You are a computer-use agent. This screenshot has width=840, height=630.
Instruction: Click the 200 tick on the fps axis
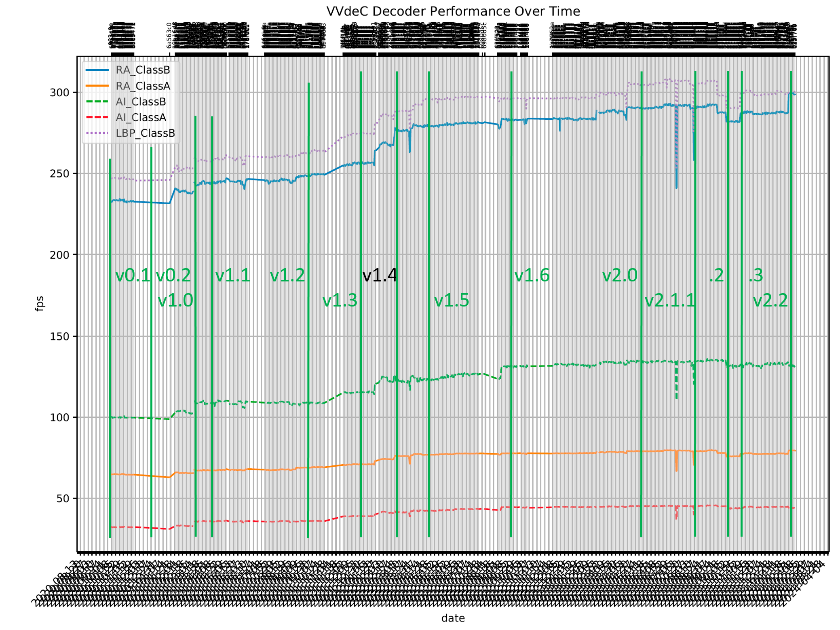[59, 255]
